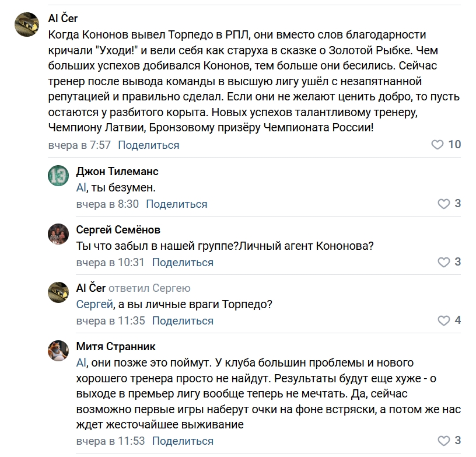Open timestamp 'вчера в 7:57' of top comment

[x=79, y=145]
